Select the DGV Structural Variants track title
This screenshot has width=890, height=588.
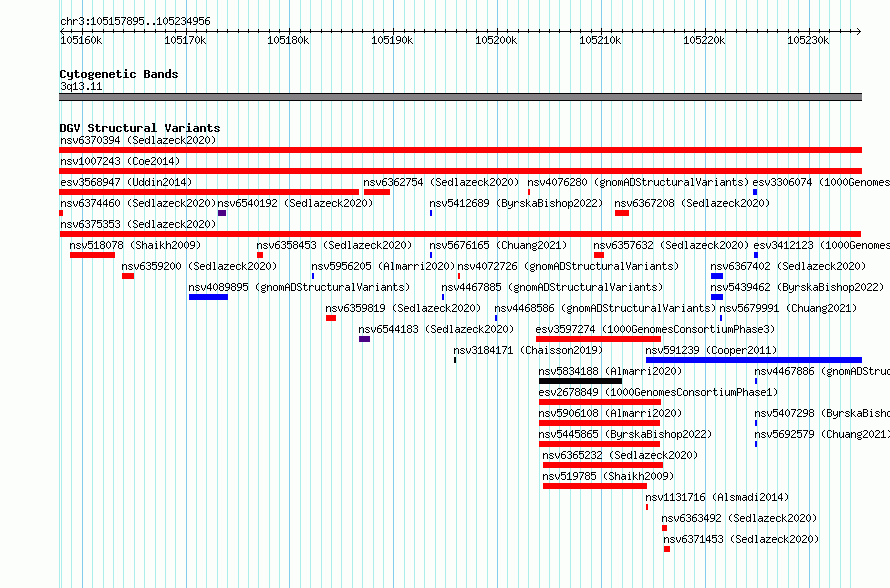pos(140,128)
